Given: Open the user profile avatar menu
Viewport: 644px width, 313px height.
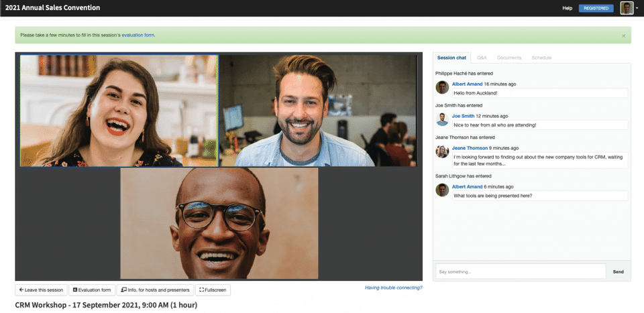Looking at the screenshot, I should coord(627,8).
